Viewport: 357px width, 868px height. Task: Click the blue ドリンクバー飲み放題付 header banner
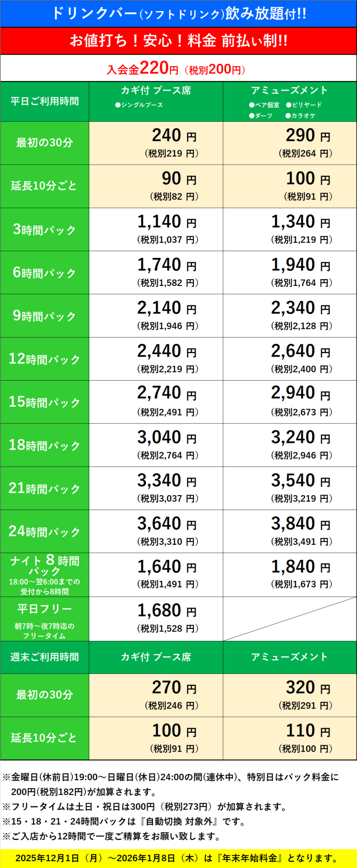click(178, 13)
